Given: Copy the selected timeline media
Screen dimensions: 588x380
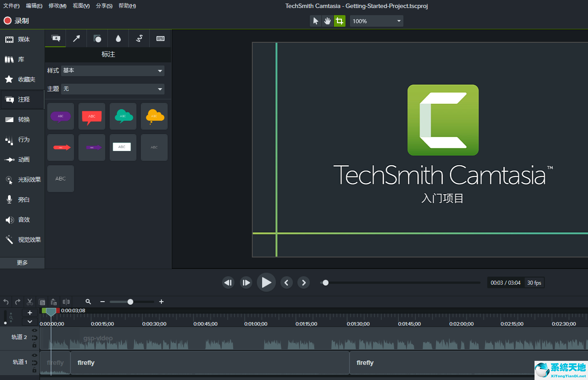Looking at the screenshot, I should click(42, 302).
